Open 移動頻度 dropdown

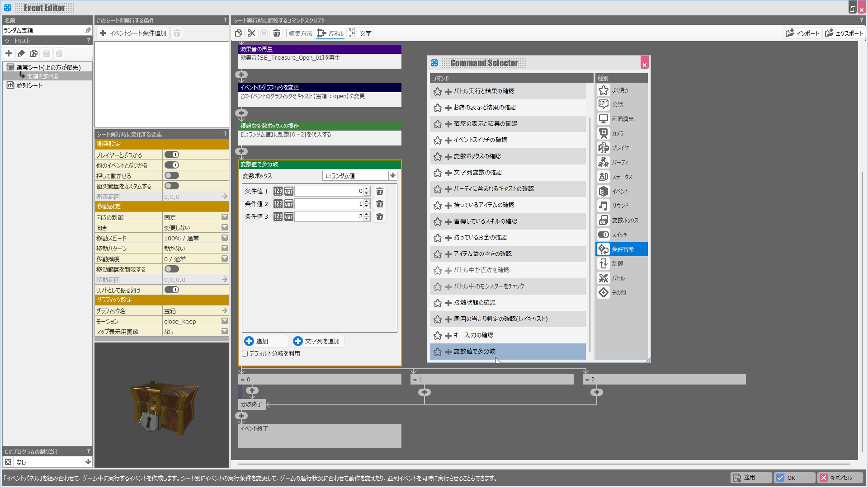225,258
